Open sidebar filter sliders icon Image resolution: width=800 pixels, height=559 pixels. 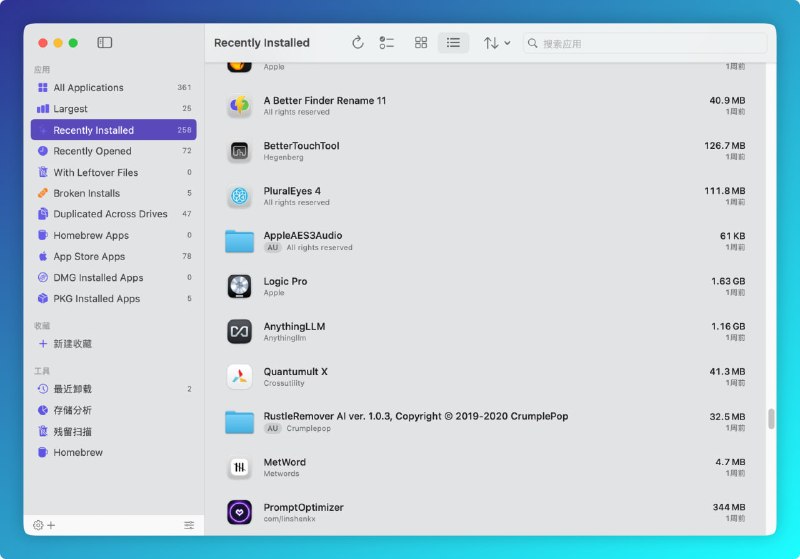click(x=189, y=525)
